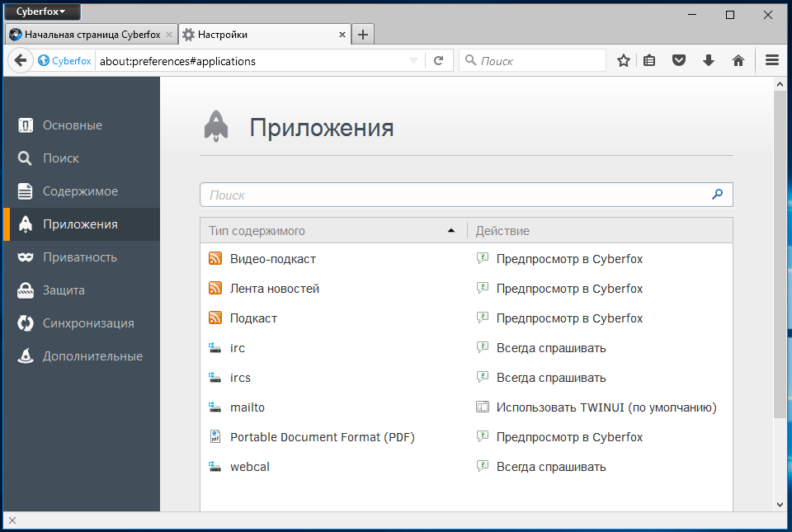Image resolution: width=792 pixels, height=532 pixels.
Task: Select the Настройки tab
Action: (265, 35)
